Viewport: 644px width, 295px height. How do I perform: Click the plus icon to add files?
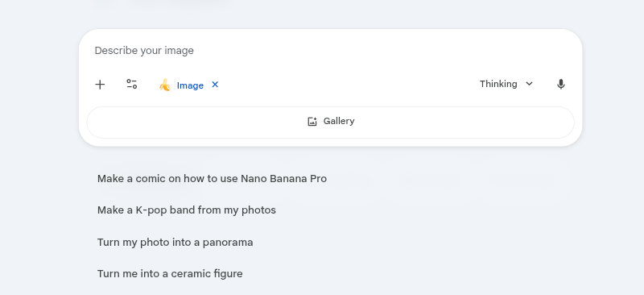pyautogui.click(x=100, y=85)
